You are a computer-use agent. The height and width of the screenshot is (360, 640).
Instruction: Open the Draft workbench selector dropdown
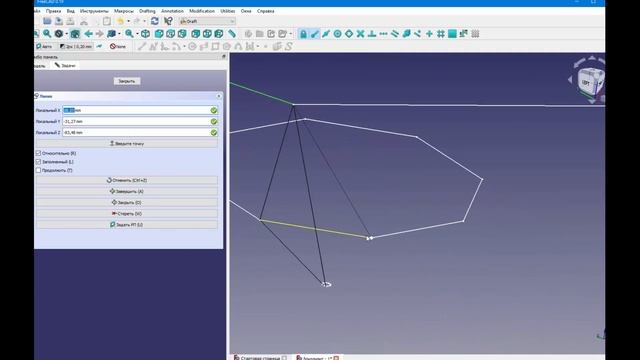pos(207,21)
